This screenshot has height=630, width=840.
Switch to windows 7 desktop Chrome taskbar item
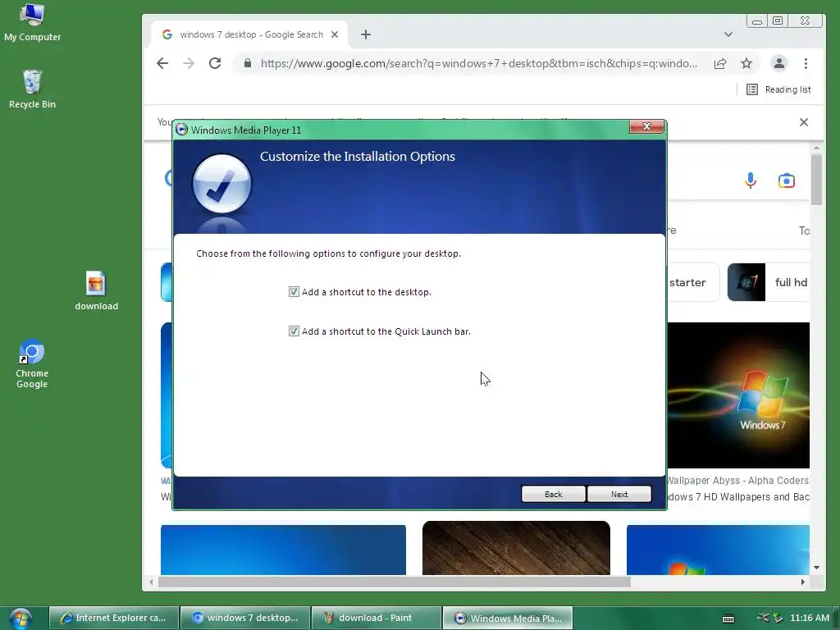click(x=245, y=618)
